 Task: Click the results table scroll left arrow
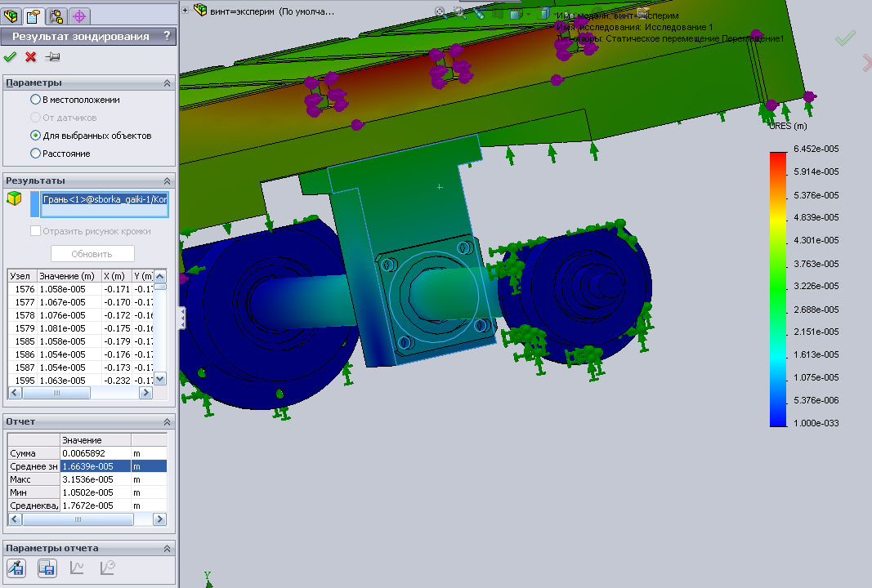click(15, 393)
